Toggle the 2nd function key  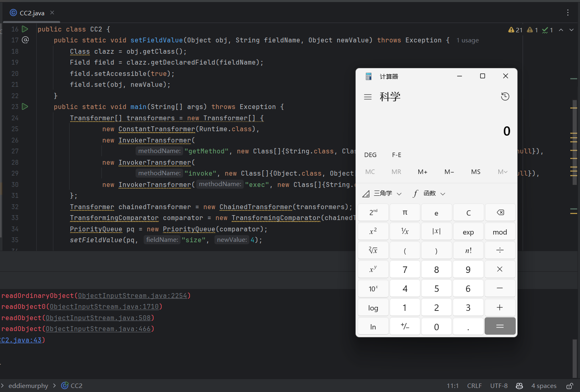point(373,213)
